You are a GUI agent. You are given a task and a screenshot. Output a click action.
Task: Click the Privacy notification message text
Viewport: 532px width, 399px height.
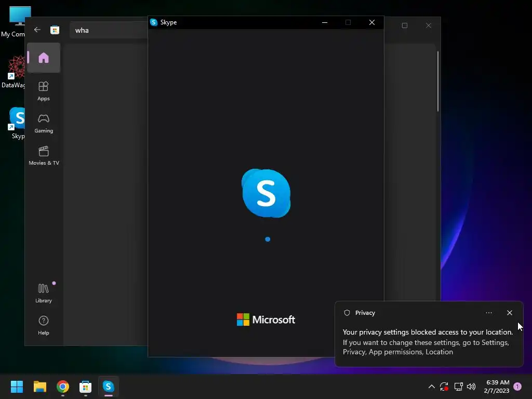428,342
